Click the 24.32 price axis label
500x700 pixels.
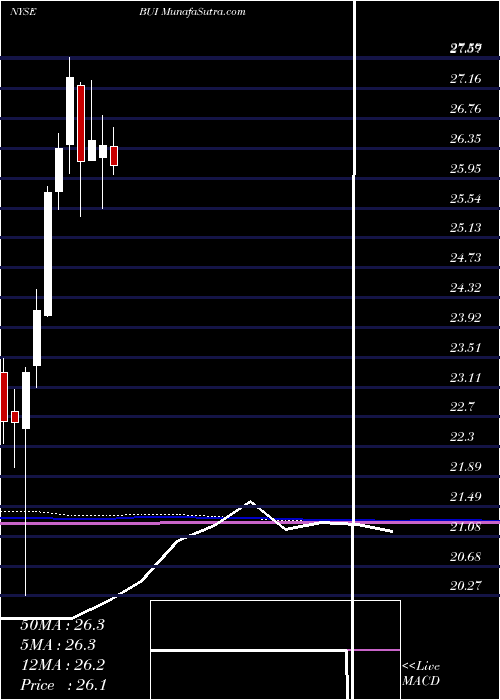466,288
